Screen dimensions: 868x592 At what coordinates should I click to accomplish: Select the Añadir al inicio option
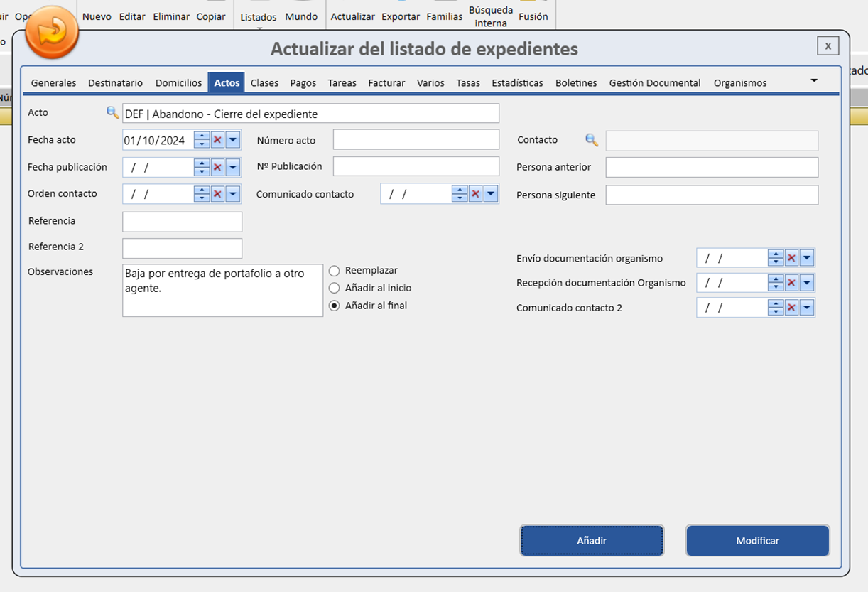tap(335, 288)
